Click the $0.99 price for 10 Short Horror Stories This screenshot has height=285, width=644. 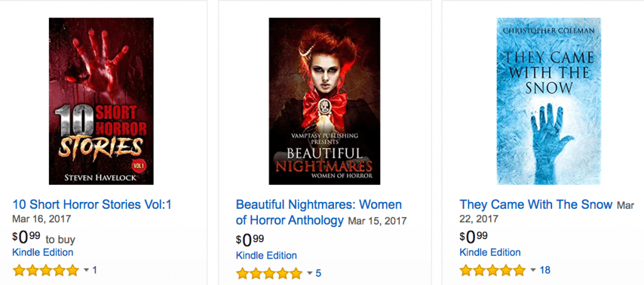25,237
